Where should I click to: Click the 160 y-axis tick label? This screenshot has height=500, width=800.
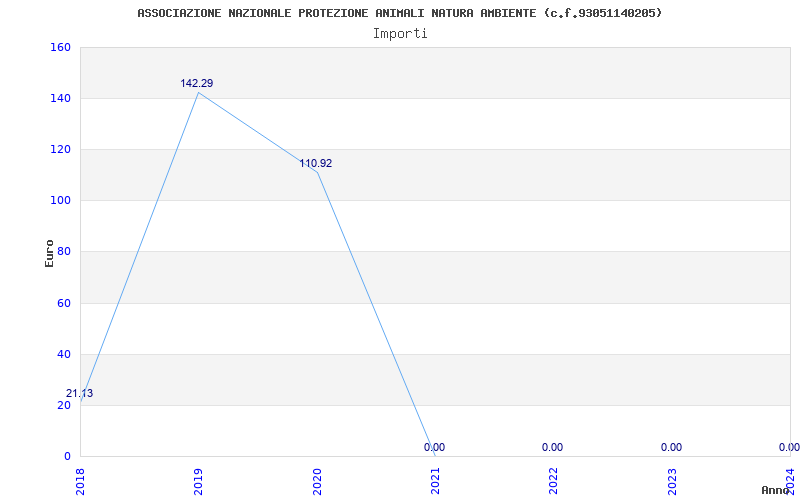60,47
